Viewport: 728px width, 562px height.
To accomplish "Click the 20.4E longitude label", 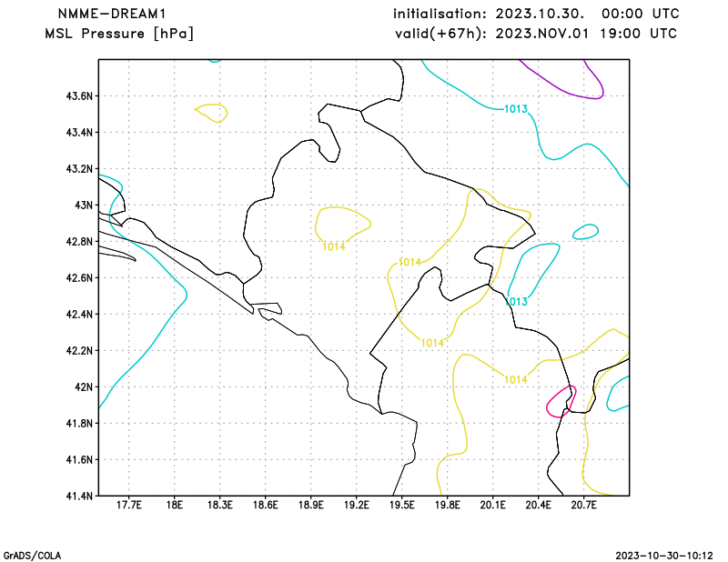I will [x=538, y=506].
